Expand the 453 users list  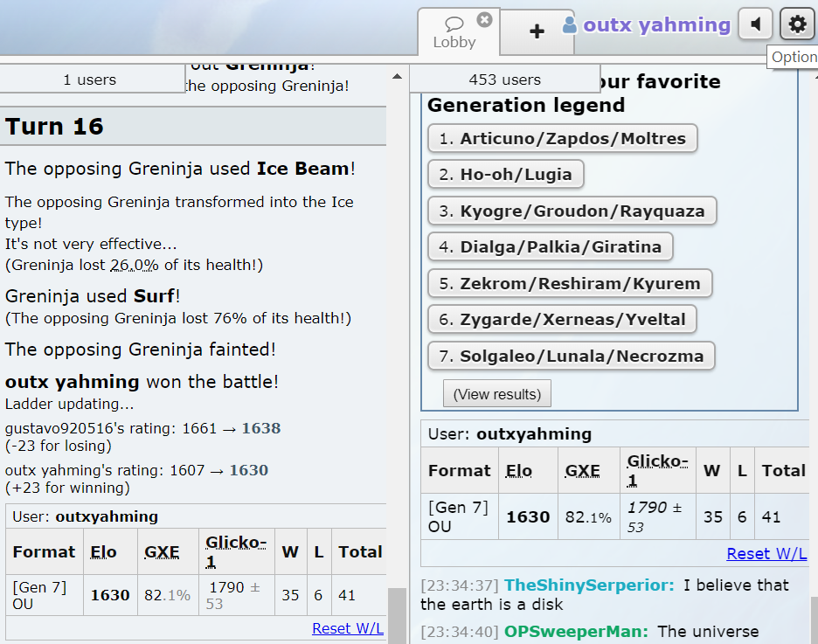click(504, 80)
